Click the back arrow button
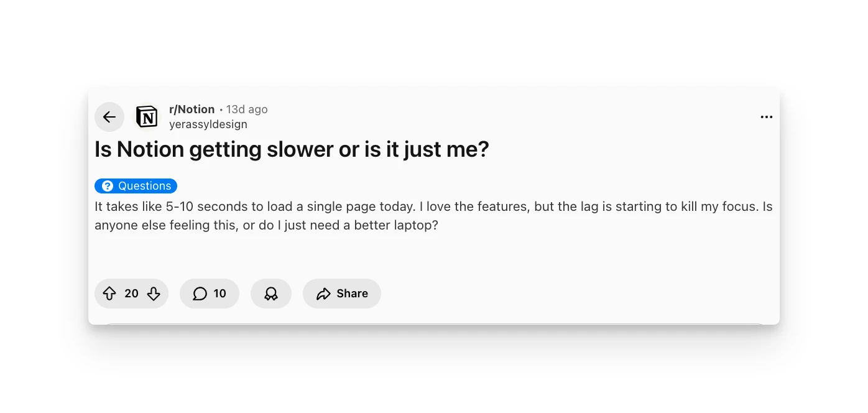This screenshot has width=868, height=413. pos(109,117)
